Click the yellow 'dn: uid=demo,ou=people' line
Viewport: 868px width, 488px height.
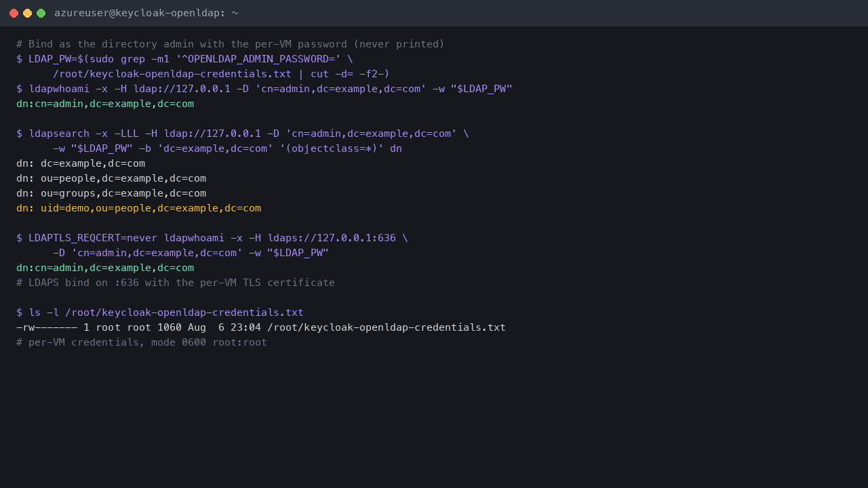click(138, 208)
